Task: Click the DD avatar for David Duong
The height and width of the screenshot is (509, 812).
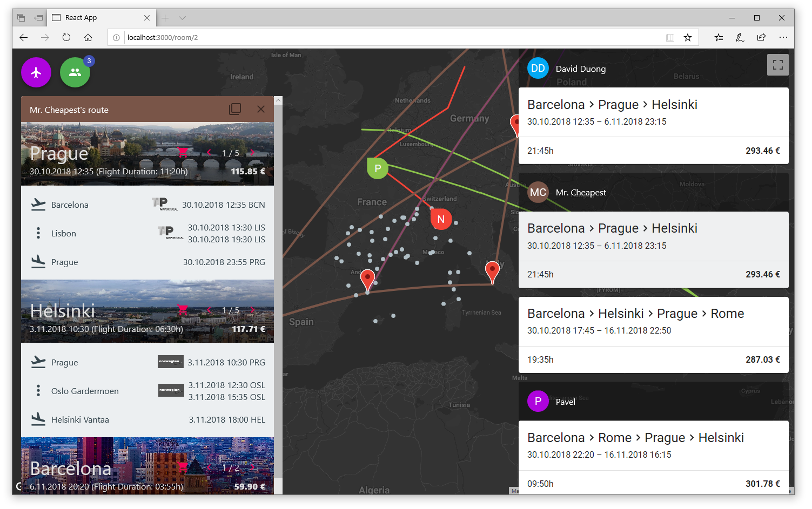Action: tap(538, 69)
